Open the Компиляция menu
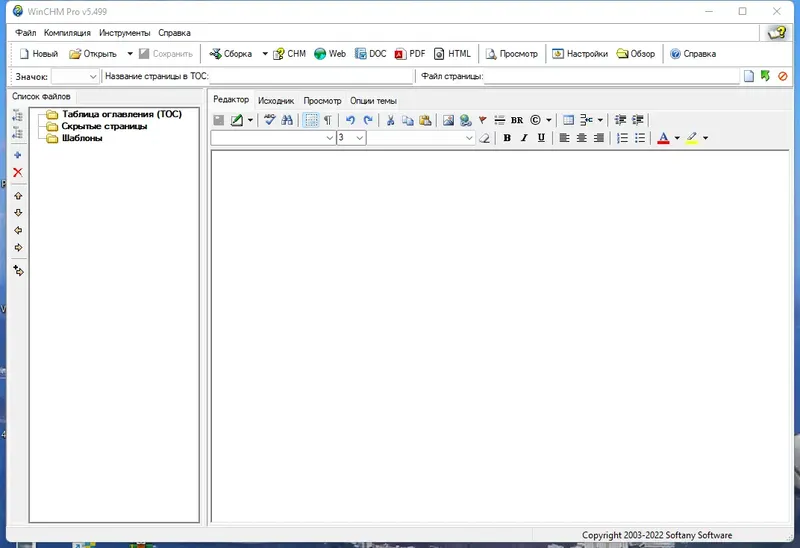This screenshot has height=548, width=800. (x=67, y=33)
